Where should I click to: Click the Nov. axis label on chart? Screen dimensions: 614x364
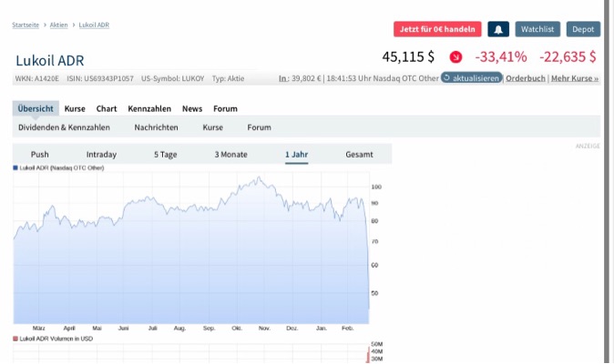pyautogui.click(x=264, y=328)
